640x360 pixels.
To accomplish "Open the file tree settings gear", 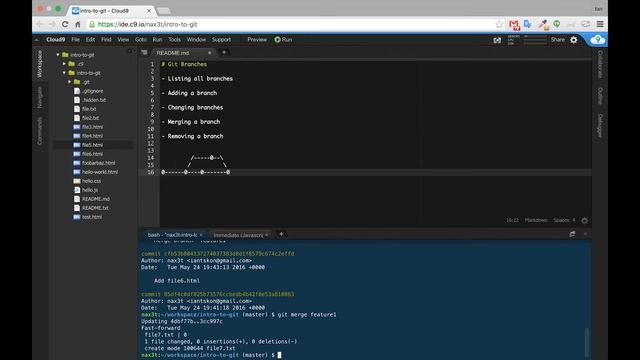I will tap(130, 51).
